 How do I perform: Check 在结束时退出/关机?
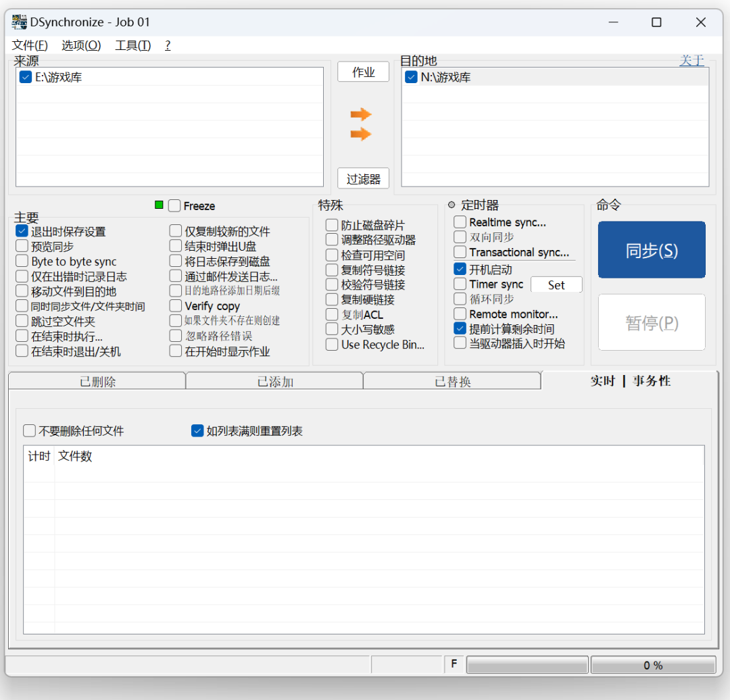[22, 351]
